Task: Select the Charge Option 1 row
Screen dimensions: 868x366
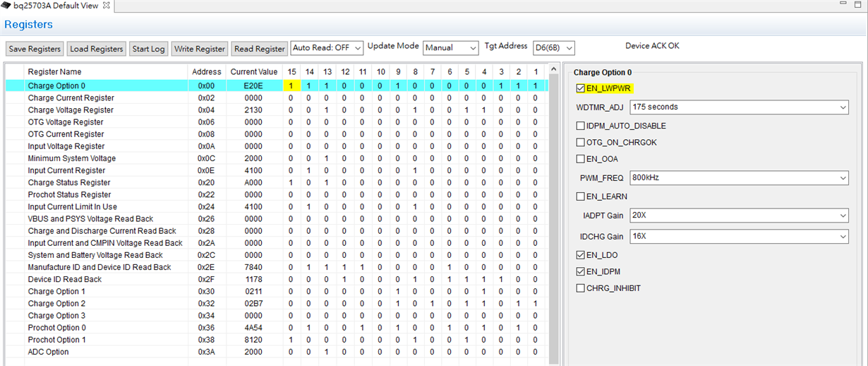Action: (276, 291)
